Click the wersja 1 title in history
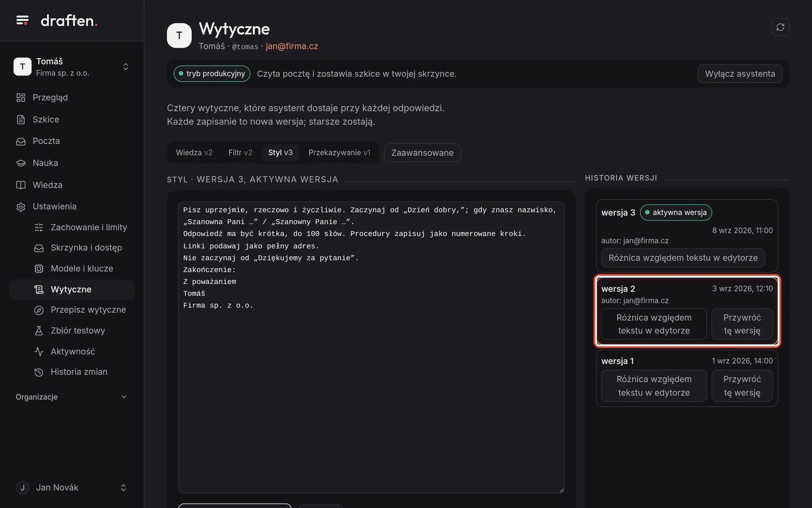This screenshot has height=508, width=812. pyautogui.click(x=617, y=361)
